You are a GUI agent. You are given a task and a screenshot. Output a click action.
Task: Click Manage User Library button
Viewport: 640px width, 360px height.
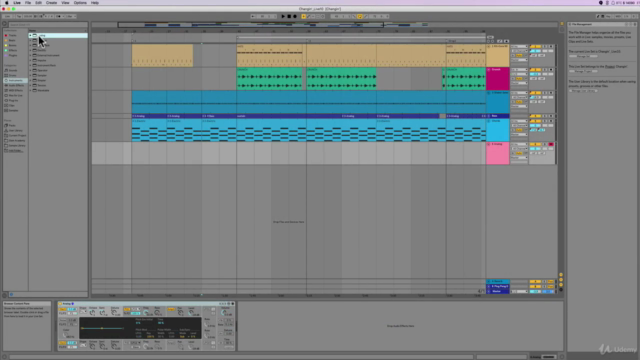coord(583,91)
